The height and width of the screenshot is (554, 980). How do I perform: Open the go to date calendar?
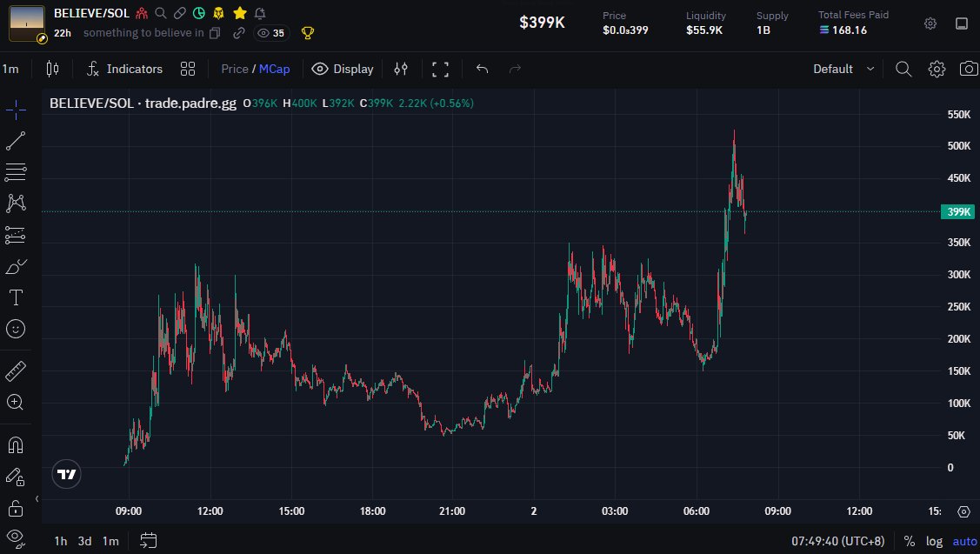[148, 540]
